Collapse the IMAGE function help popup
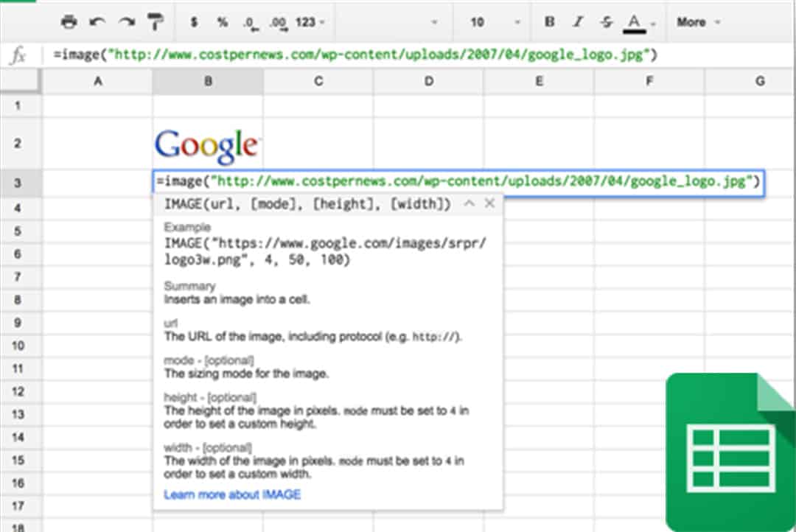 (469, 203)
